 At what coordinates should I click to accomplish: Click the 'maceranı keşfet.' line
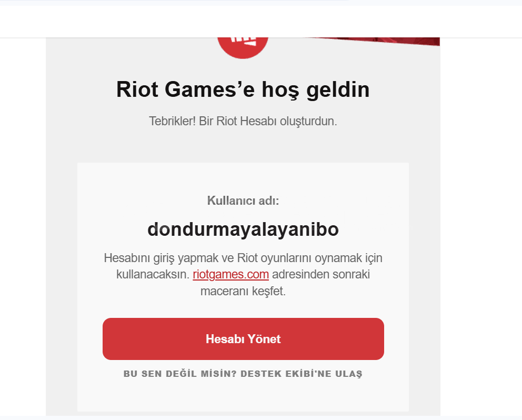tap(243, 291)
